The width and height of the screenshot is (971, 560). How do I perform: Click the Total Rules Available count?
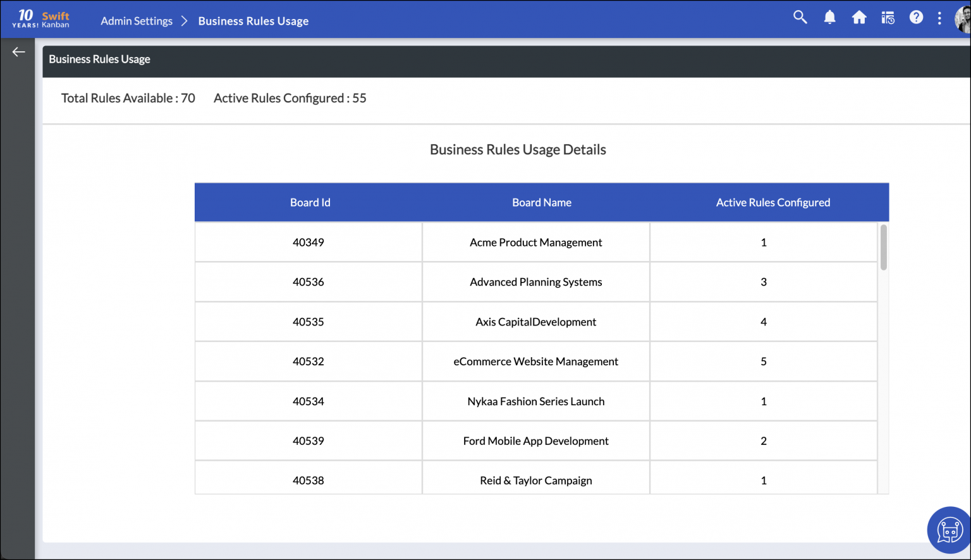pos(128,98)
